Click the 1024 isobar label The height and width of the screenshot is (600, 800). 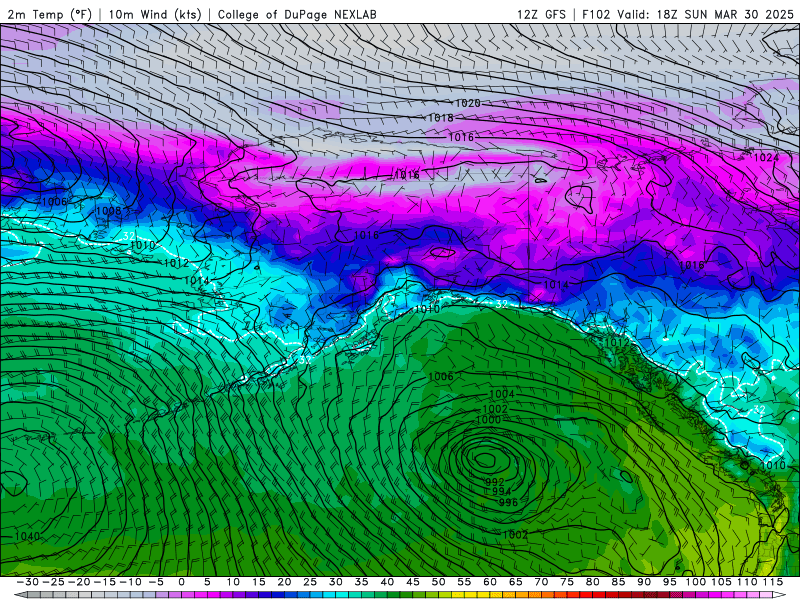click(766, 157)
